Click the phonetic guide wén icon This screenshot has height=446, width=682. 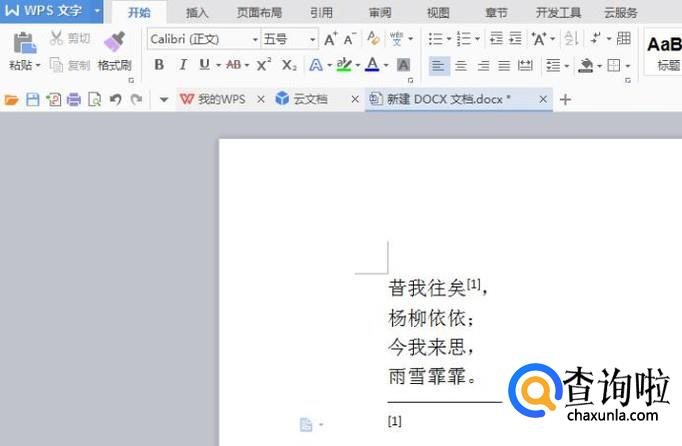pos(396,39)
